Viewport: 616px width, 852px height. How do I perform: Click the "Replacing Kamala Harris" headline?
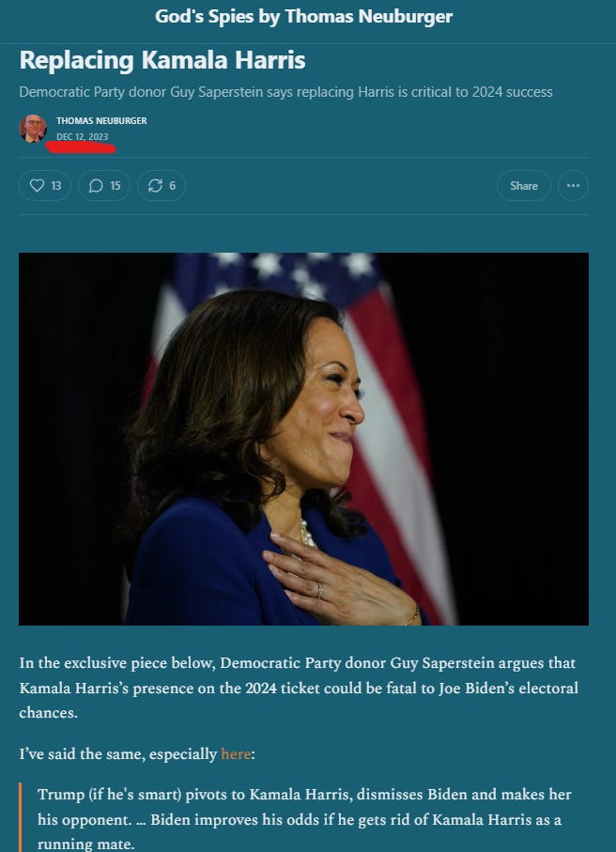pos(162,60)
